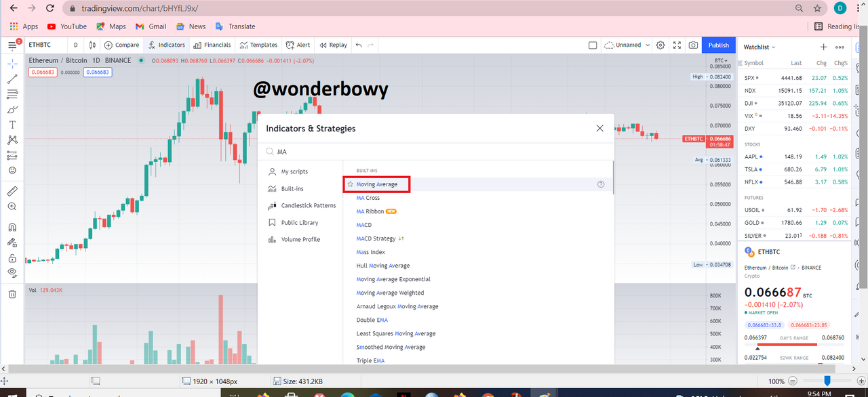This screenshot has width=868, height=397.
Task: Select the My scripts category
Action: 294,171
